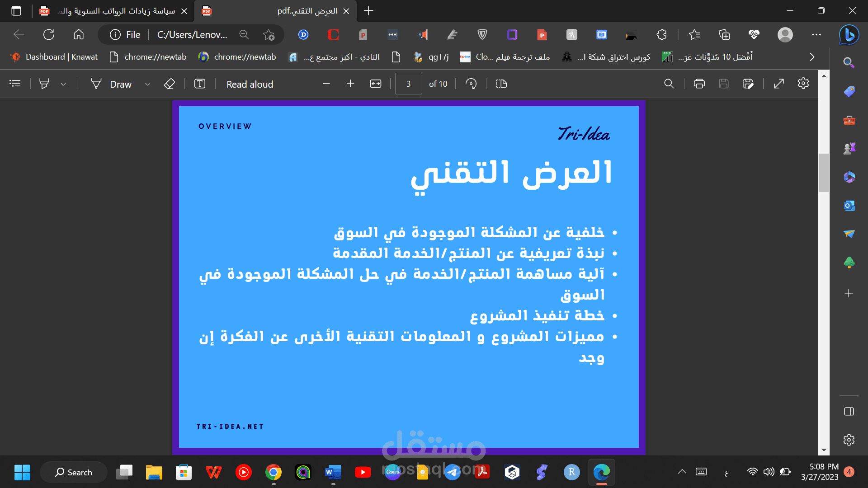Expand the Draw options dropdown arrow
The height and width of the screenshot is (488, 868).
click(147, 84)
